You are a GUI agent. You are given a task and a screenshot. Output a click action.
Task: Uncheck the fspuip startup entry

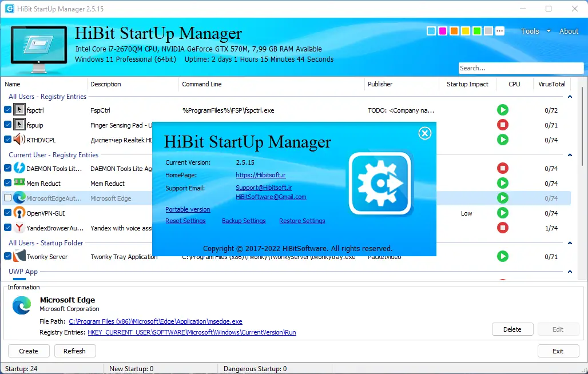(7, 125)
